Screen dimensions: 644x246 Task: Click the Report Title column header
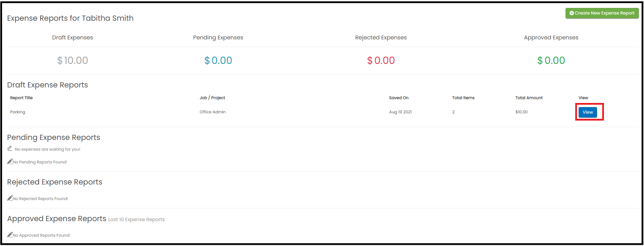coord(21,98)
